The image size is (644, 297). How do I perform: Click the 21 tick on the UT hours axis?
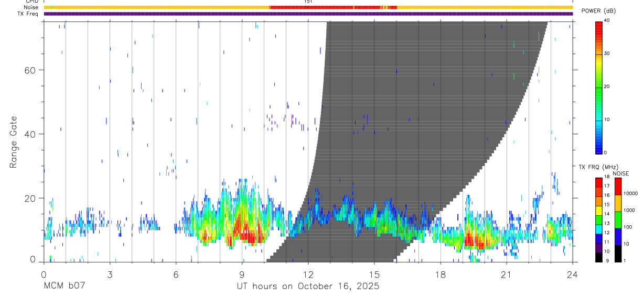pyautogui.click(x=506, y=274)
